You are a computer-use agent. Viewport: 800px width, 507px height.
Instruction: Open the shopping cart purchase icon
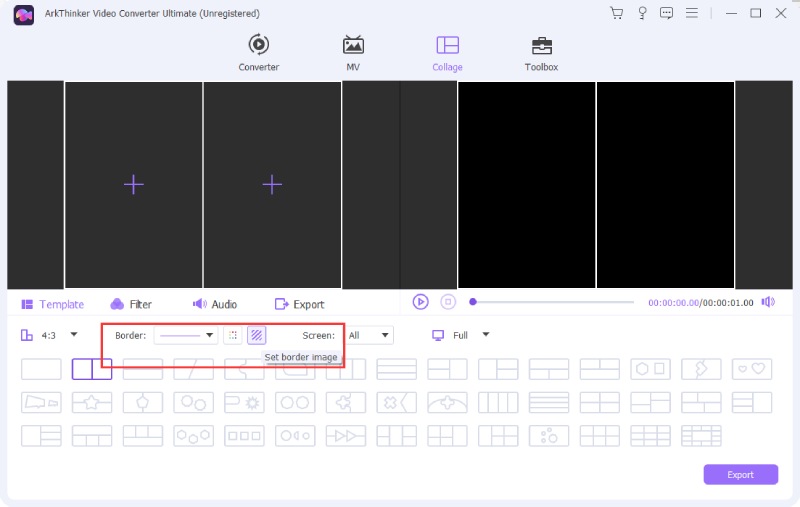point(617,13)
